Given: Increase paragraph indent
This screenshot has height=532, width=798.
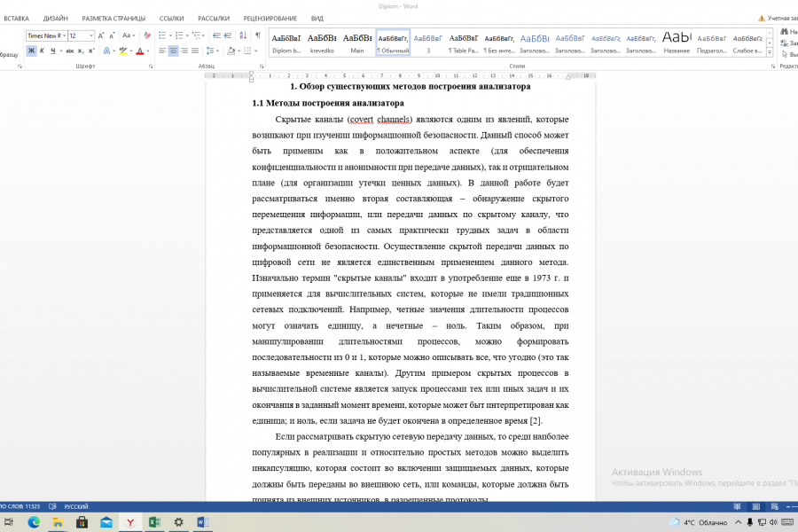Looking at the screenshot, I should tap(228, 35).
